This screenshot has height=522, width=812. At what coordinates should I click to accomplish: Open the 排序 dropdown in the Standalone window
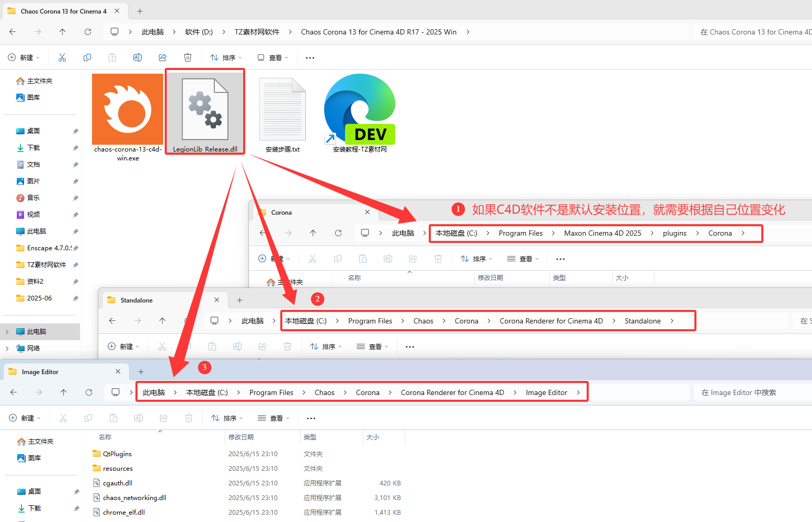click(326, 346)
